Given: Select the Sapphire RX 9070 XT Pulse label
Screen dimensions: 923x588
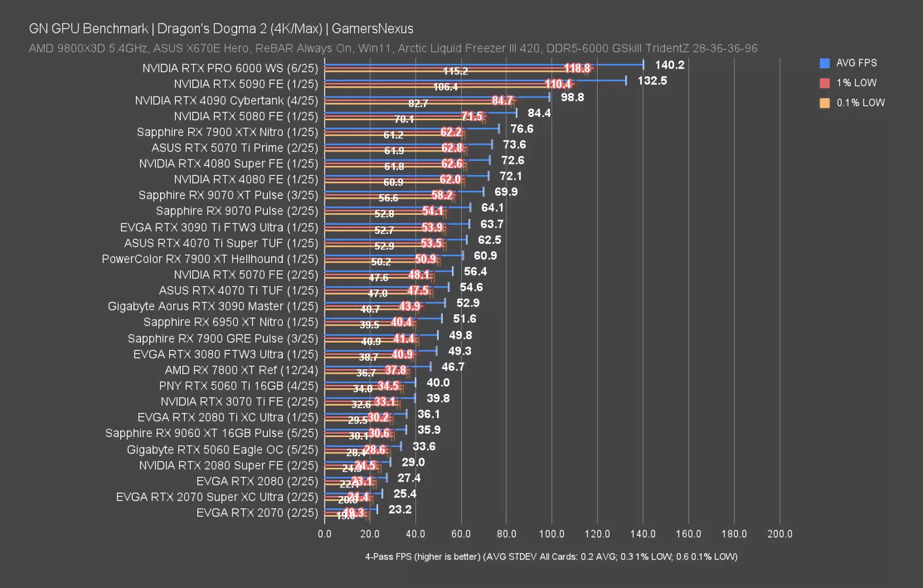Looking at the screenshot, I should pos(228,195).
